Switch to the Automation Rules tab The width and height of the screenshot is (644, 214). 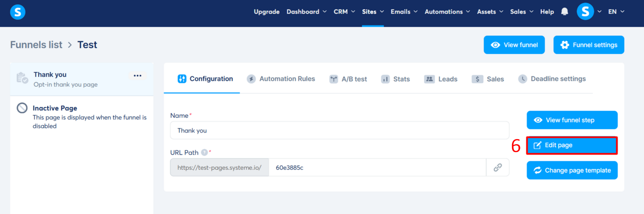pyautogui.click(x=281, y=79)
